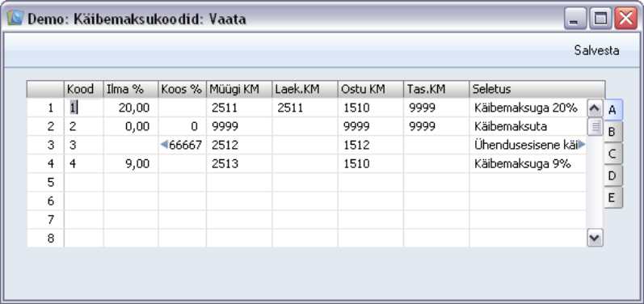
Task: Click the Tas.KM 9999 cell in row 2
Action: coord(436,126)
